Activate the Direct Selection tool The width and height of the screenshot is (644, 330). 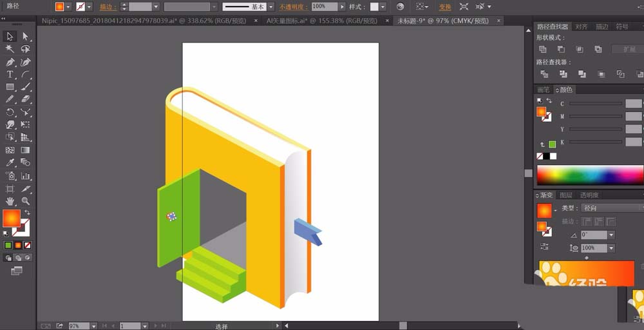[26, 36]
